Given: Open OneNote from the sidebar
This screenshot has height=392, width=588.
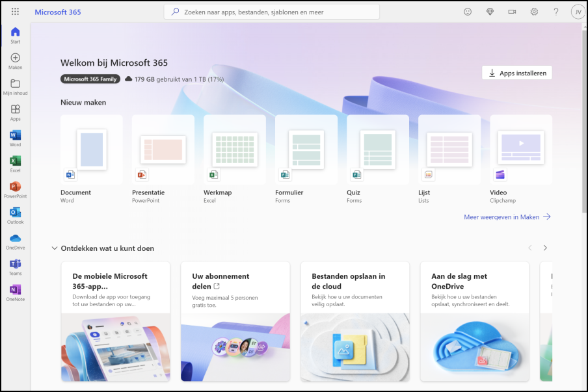Looking at the screenshot, I should pyautogui.click(x=16, y=293).
